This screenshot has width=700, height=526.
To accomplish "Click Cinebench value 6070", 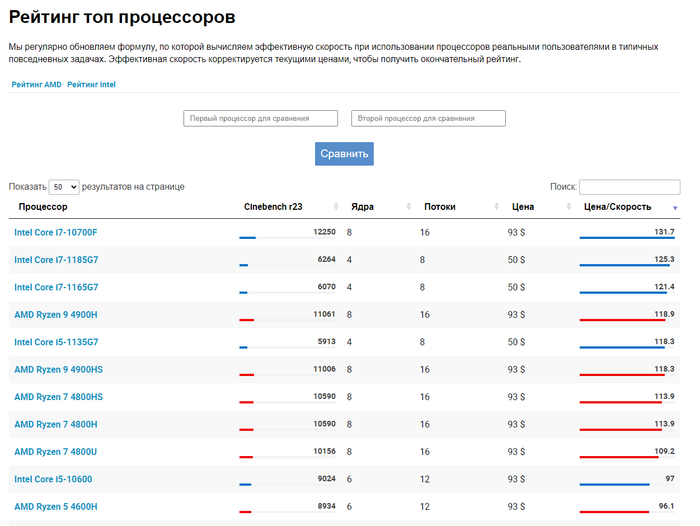I will [326, 286].
